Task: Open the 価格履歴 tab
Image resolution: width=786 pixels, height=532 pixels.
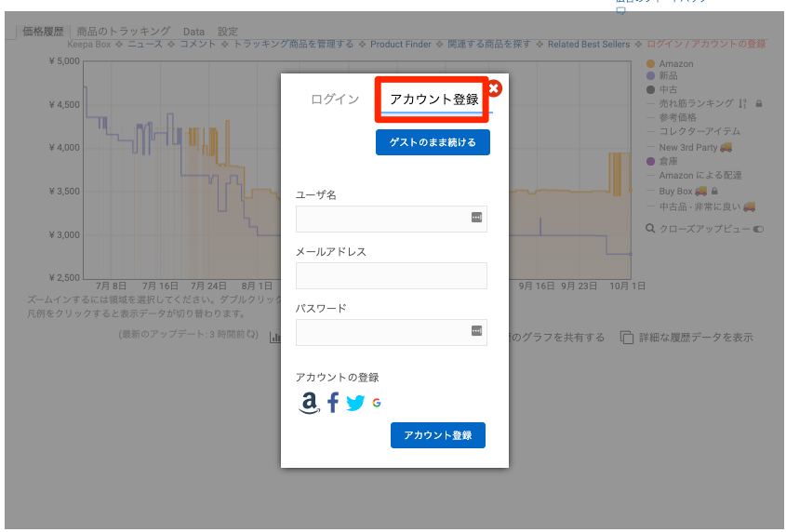Action: (x=43, y=32)
